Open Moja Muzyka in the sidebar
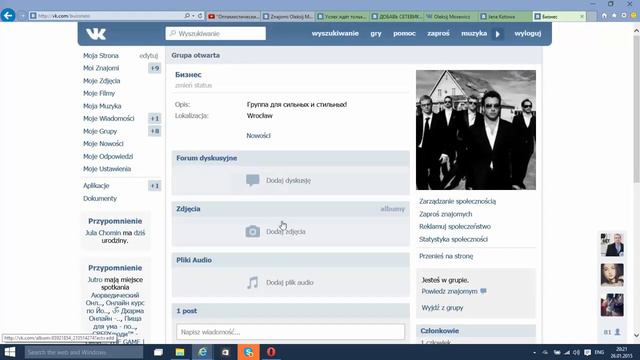 102,106
